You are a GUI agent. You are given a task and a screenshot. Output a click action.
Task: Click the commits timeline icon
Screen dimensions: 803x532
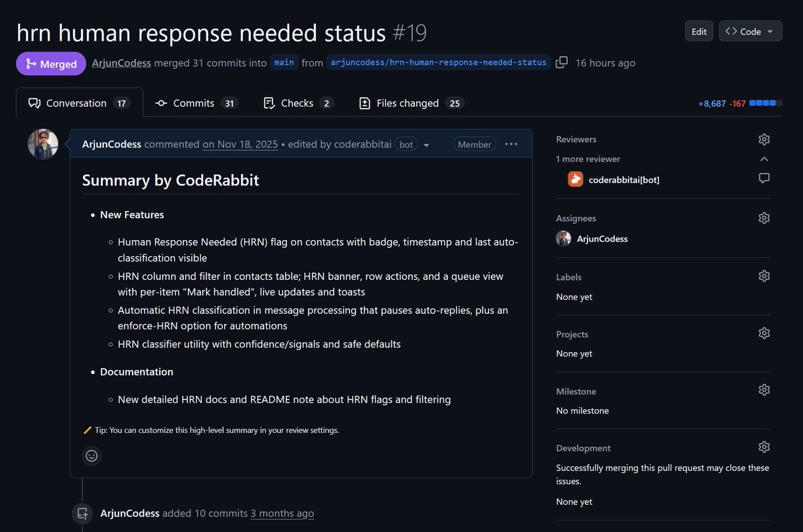[82, 513]
